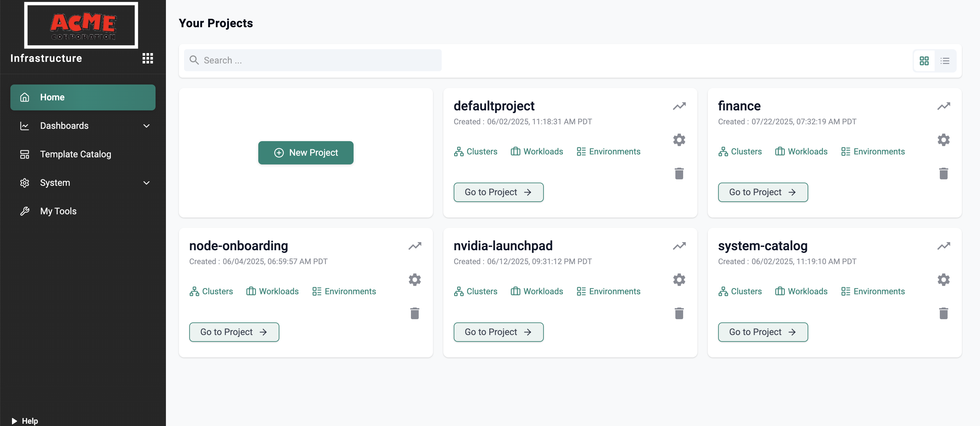Expand the System chevron
Viewport: 980px width, 426px height.
tap(146, 183)
